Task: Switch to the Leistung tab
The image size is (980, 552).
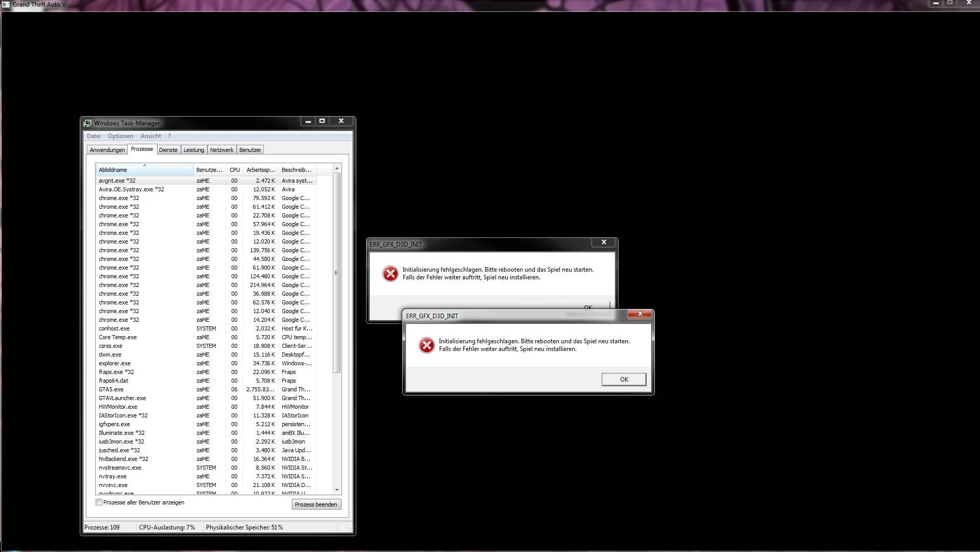Action: (194, 150)
